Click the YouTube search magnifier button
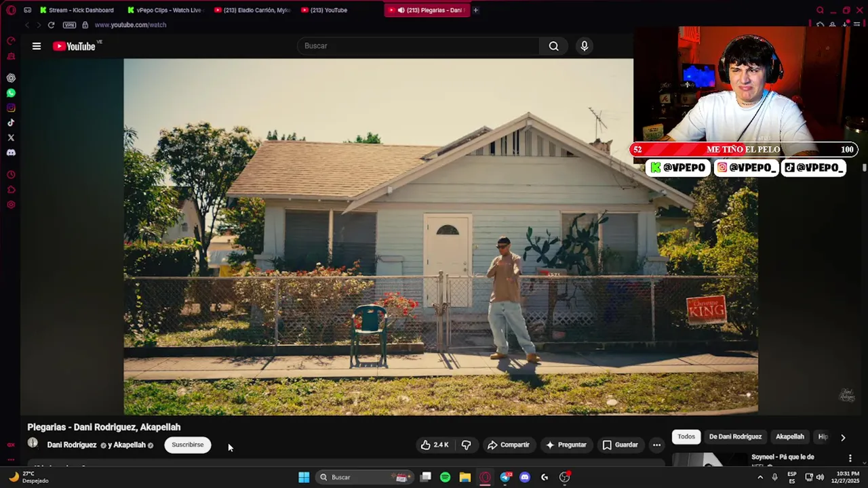 [x=554, y=46]
